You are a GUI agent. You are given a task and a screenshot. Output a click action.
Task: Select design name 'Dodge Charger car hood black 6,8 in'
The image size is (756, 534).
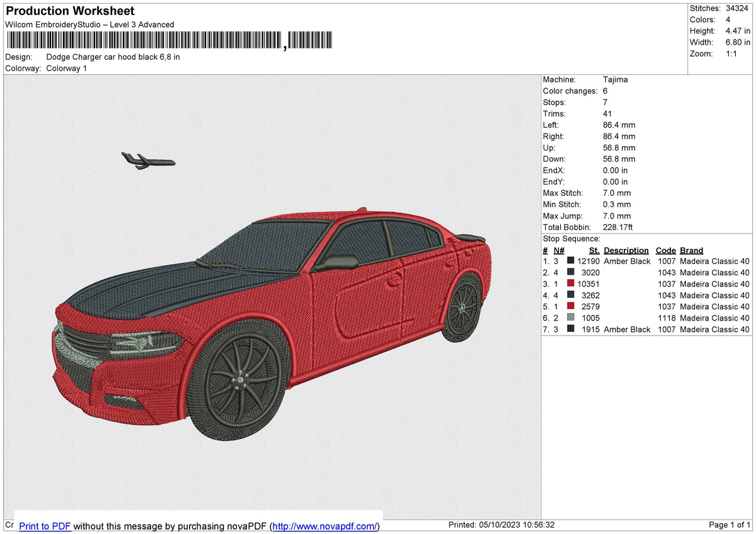113,57
